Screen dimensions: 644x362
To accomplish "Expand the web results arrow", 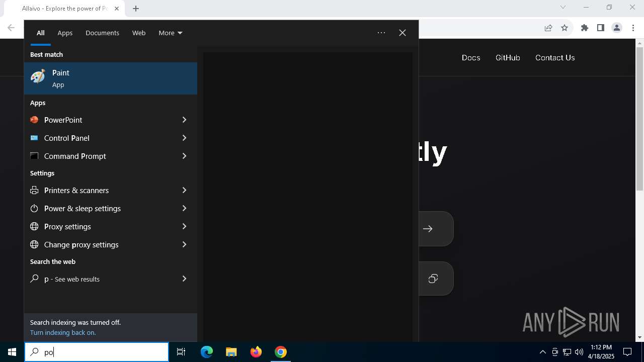I will click(x=184, y=279).
